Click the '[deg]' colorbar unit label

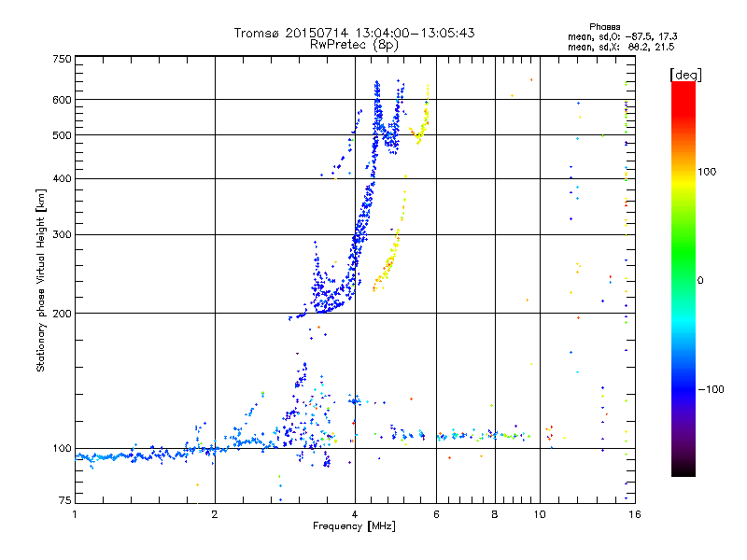685,75
